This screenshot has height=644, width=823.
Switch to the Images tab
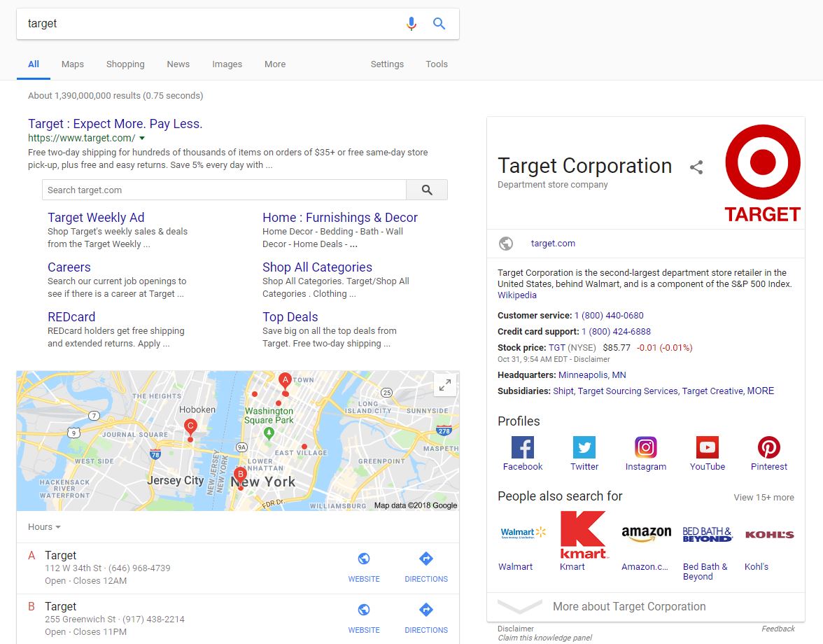coord(227,64)
